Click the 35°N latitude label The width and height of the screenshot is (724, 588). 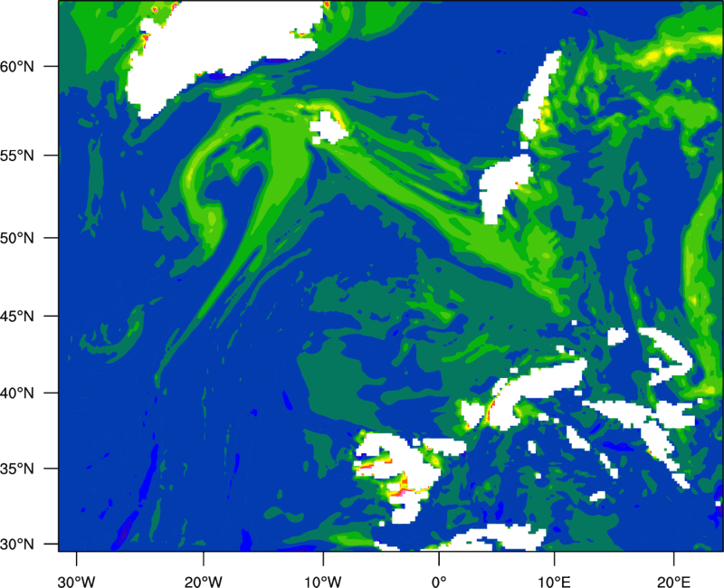(x=17, y=469)
